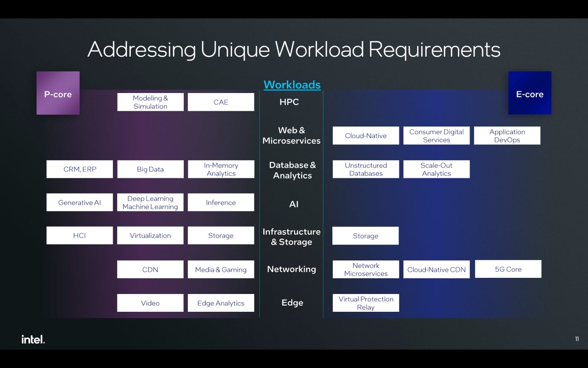Click the Workloads underlined link heading
The image size is (588, 368).
292,85
